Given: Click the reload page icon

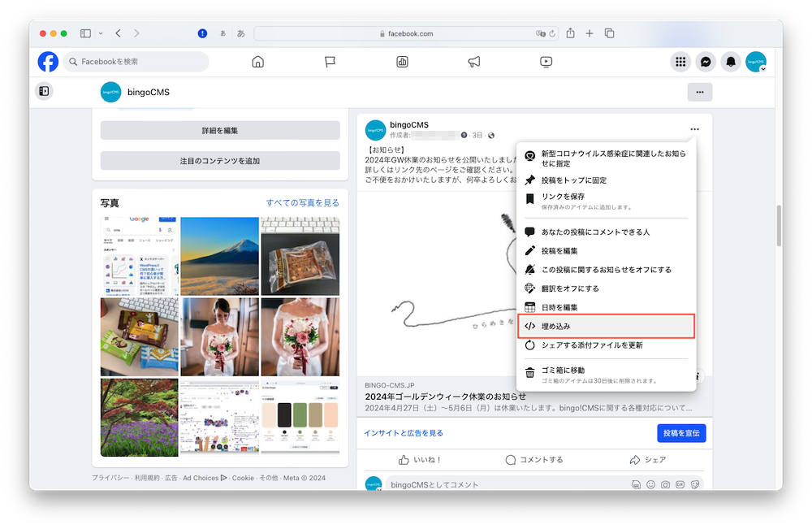Looking at the screenshot, I should pyautogui.click(x=552, y=33).
